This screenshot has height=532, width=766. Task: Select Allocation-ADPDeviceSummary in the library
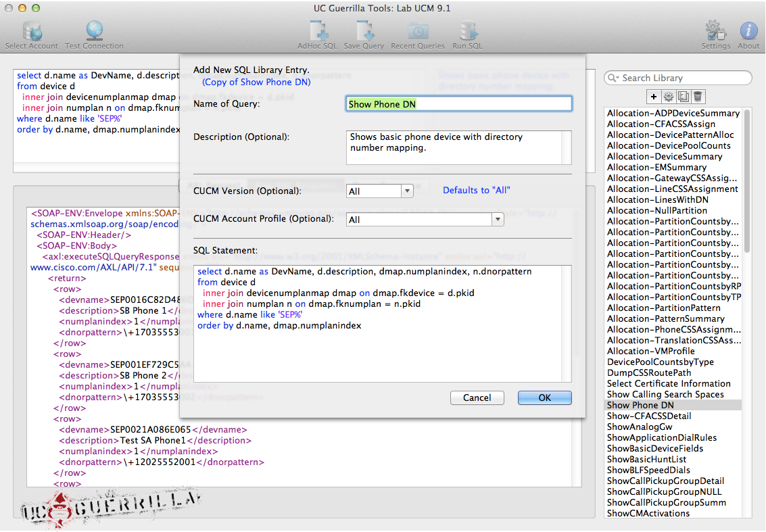click(673, 114)
